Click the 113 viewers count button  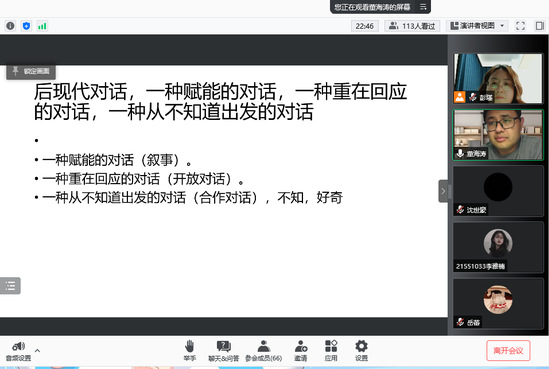[x=412, y=26]
